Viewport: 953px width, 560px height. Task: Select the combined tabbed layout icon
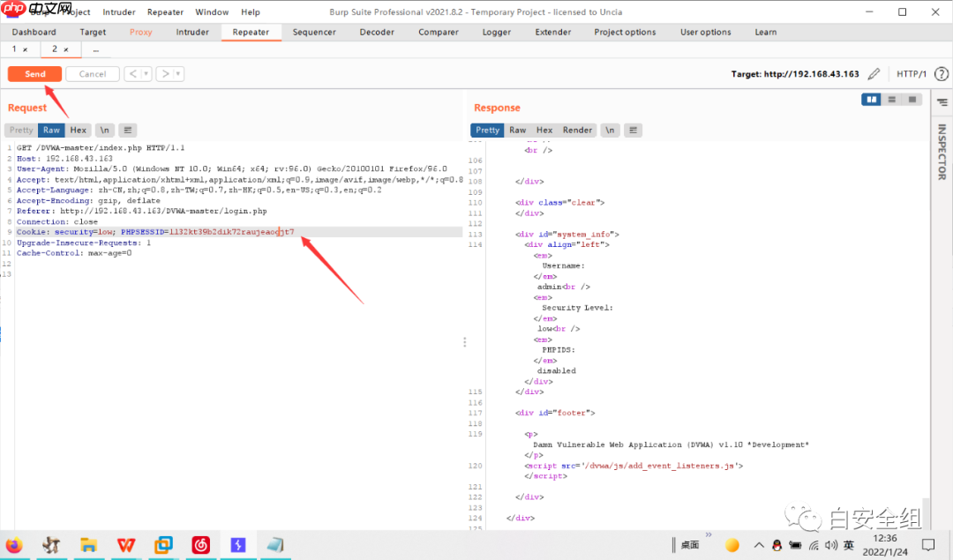(x=912, y=100)
